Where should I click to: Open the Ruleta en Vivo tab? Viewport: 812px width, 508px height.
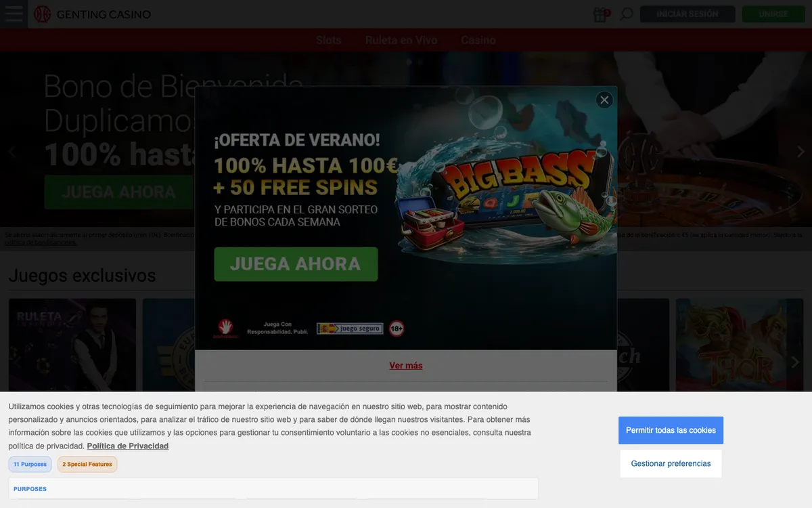pos(401,40)
